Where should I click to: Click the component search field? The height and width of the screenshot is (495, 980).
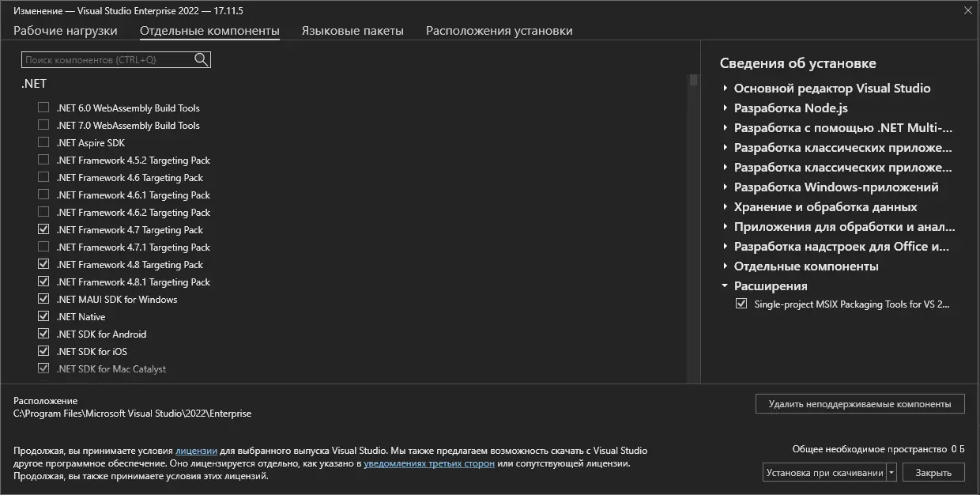pos(107,59)
